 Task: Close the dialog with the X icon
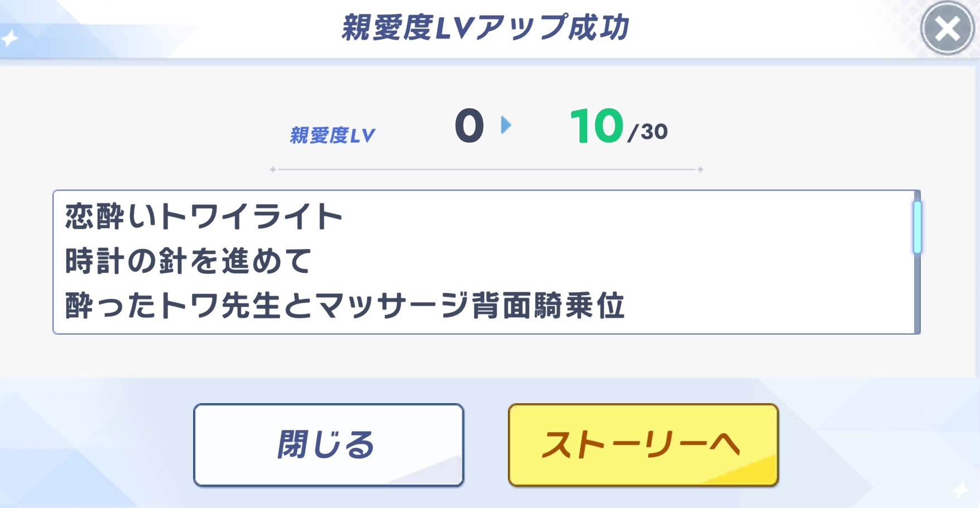947,28
